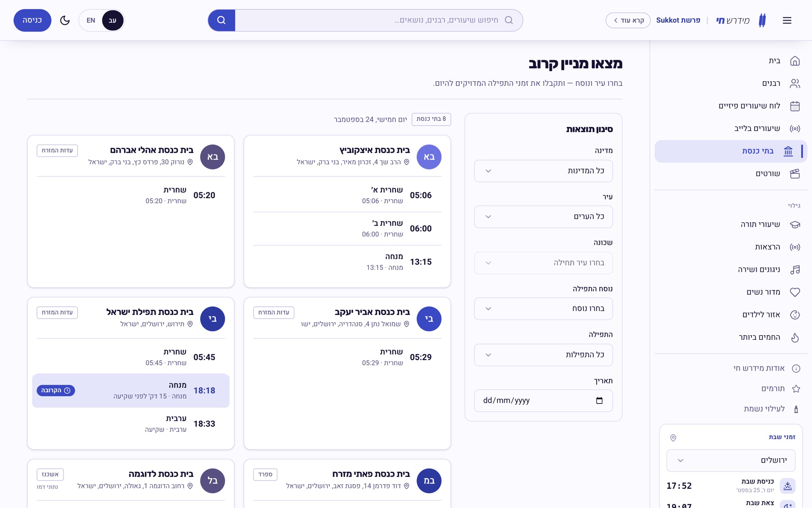Image resolution: width=812 pixels, height=508 pixels.
Task: Click the הקרובה upcoming badge
Action: pyautogui.click(x=56, y=391)
